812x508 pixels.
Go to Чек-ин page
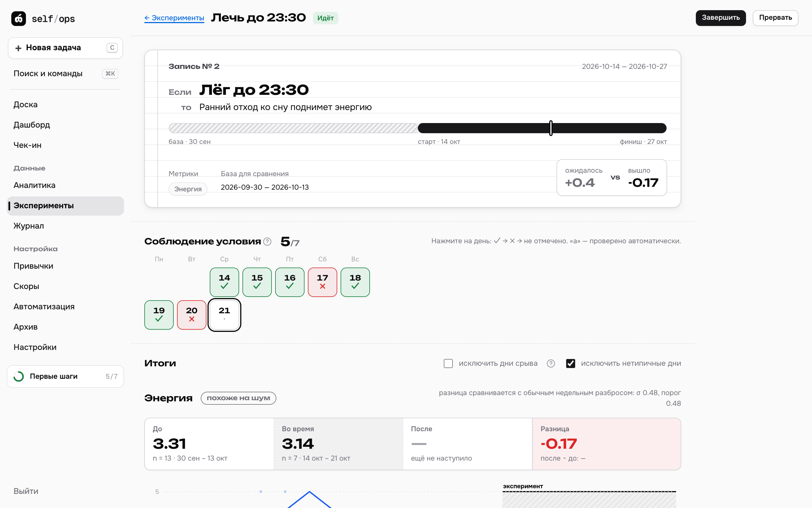pyautogui.click(x=65, y=145)
